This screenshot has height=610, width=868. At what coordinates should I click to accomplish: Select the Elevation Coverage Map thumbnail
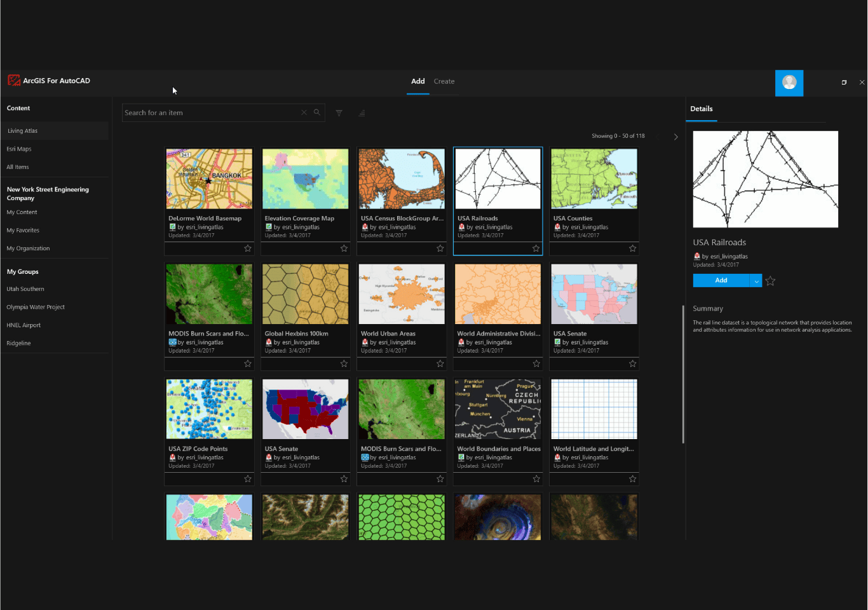306,179
